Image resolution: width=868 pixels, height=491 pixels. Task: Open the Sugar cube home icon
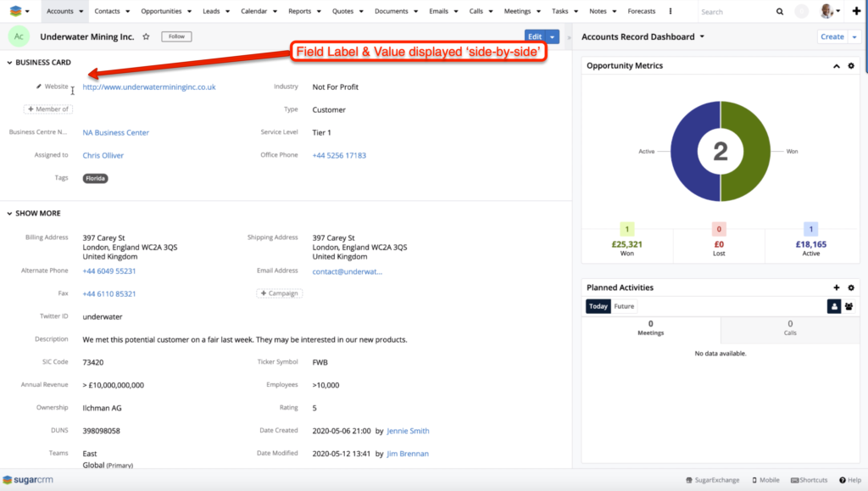(x=15, y=11)
